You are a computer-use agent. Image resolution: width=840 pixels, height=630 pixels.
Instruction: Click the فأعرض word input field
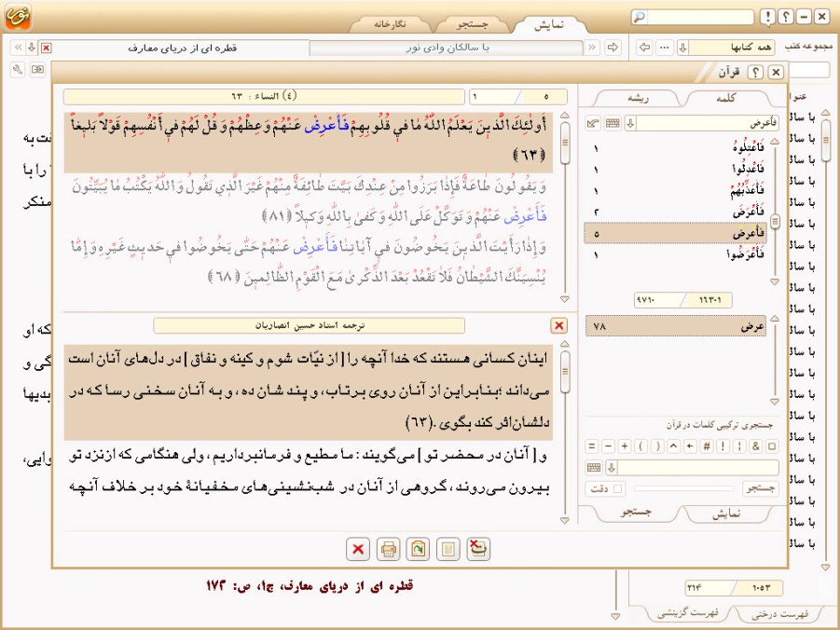coord(707,123)
